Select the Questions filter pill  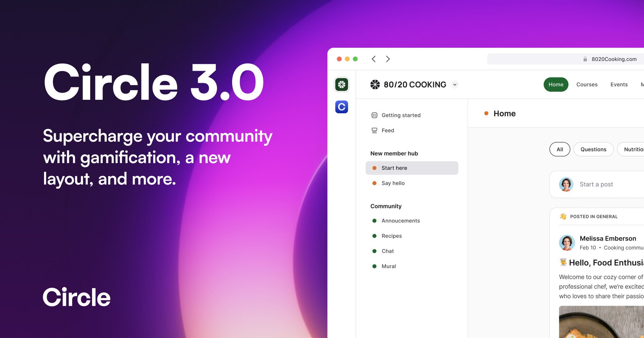coord(593,149)
